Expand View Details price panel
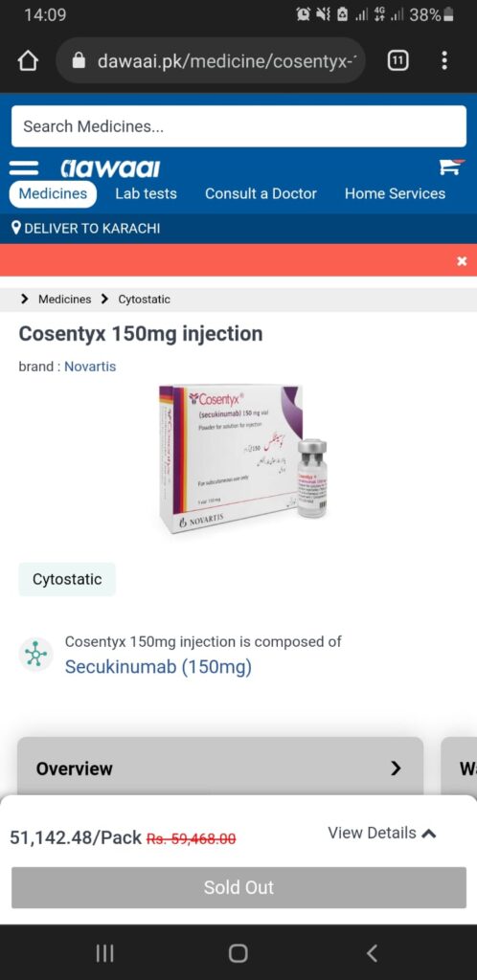This screenshot has width=477, height=980. click(382, 834)
